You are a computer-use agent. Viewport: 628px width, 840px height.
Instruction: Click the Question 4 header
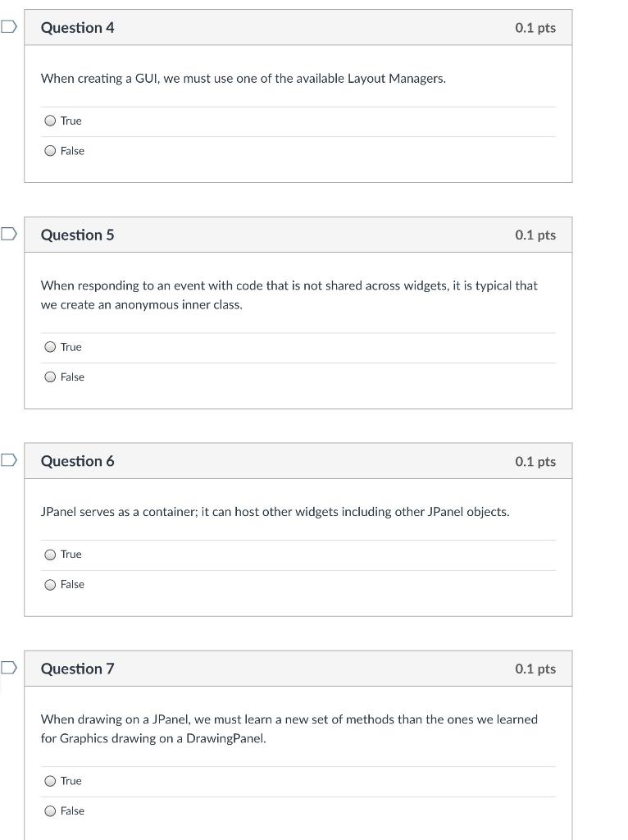(77, 27)
